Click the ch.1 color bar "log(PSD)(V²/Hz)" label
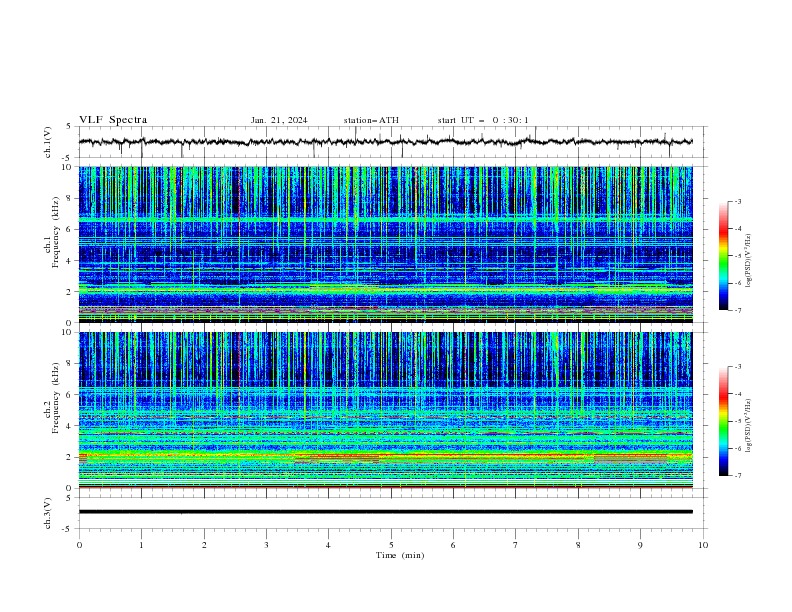792x612 pixels. (748, 261)
